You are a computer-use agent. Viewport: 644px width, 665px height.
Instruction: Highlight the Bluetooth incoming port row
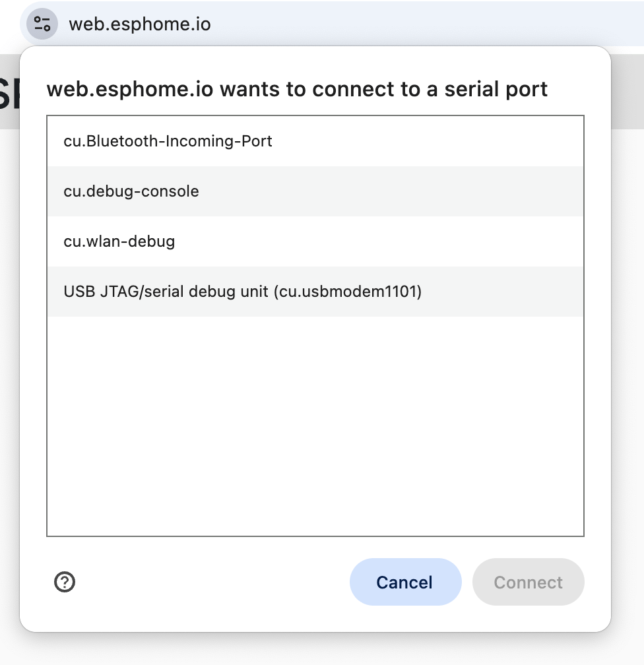point(315,141)
